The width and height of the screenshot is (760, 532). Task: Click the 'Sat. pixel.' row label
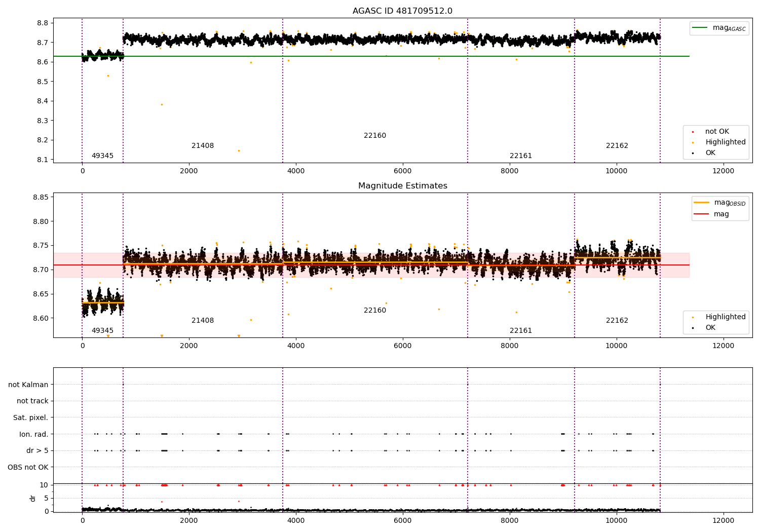pyautogui.click(x=30, y=417)
